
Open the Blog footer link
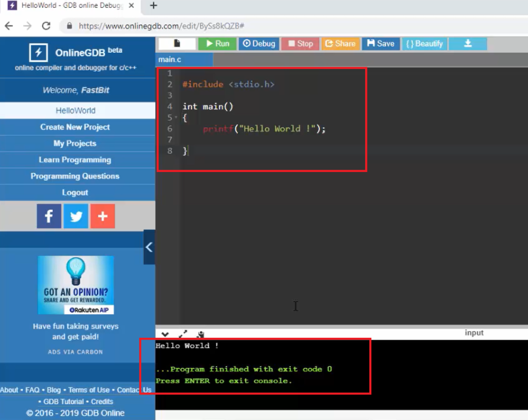(54, 390)
